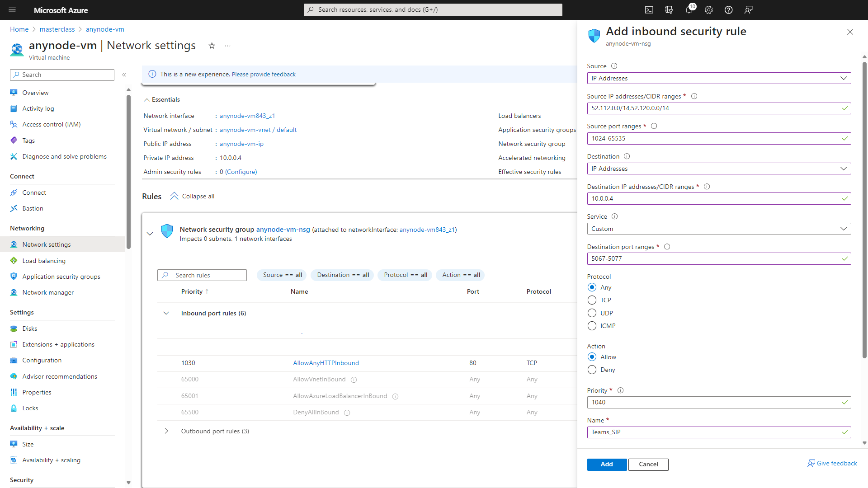Open the Destination dropdown

click(x=719, y=169)
